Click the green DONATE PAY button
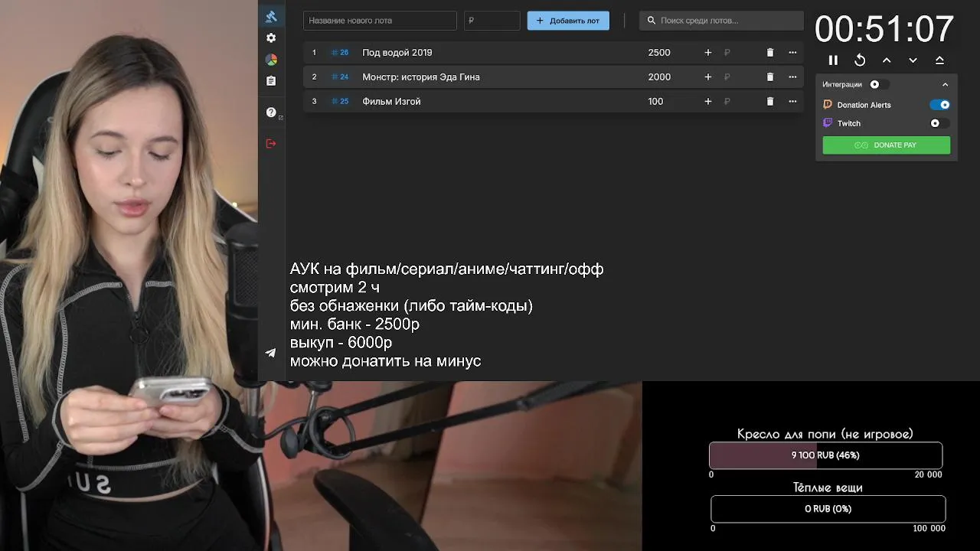This screenshot has height=551, width=980. [887, 145]
